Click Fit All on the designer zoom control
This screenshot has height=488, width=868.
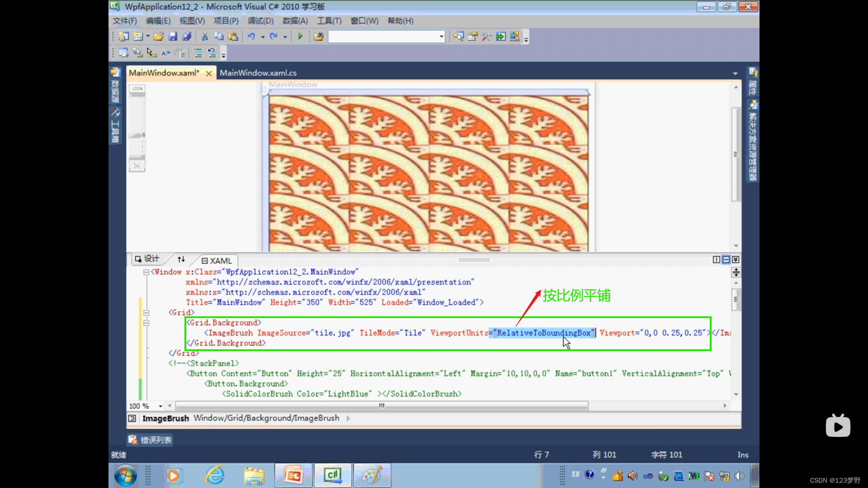point(137,166)
